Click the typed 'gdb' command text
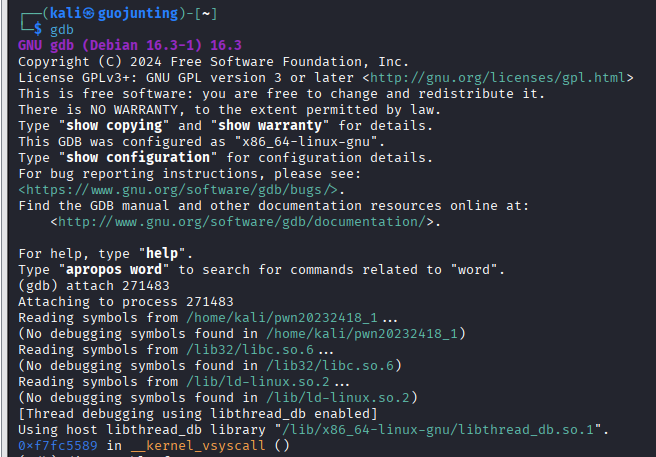Viewport: 656px width, 457px height. click(62, 30)
